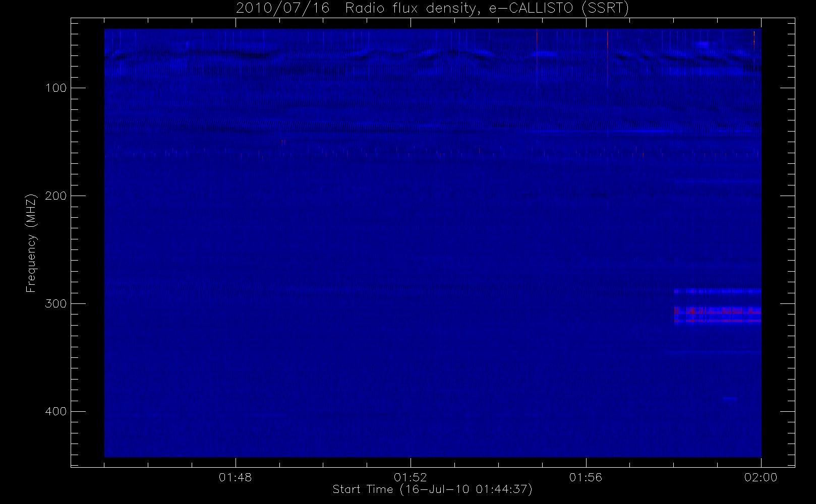This screenshot has width=816, height=504.
Task: Click the "Start Time (16-Jul-10 01:44:37)" label
Action: pyautogui.click(x=432, y=489)
